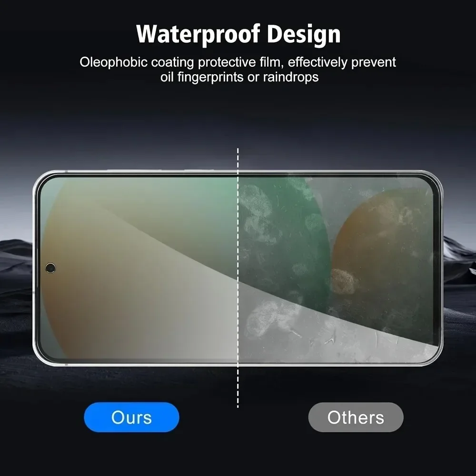Click the words protective film in the description
The width and height of the screenshot is (476, 476).
(242, 62)
